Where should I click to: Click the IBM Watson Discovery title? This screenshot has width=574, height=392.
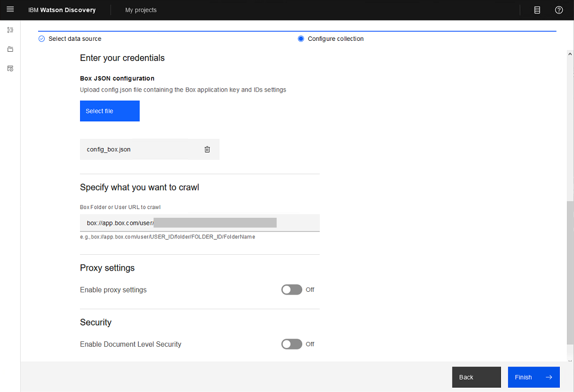[x=62, y=10]
